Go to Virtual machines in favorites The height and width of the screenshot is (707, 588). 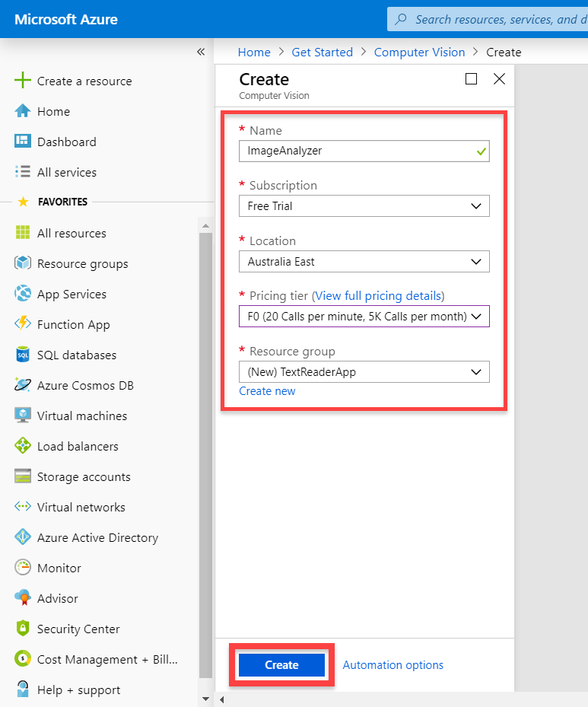coord(82,416)
